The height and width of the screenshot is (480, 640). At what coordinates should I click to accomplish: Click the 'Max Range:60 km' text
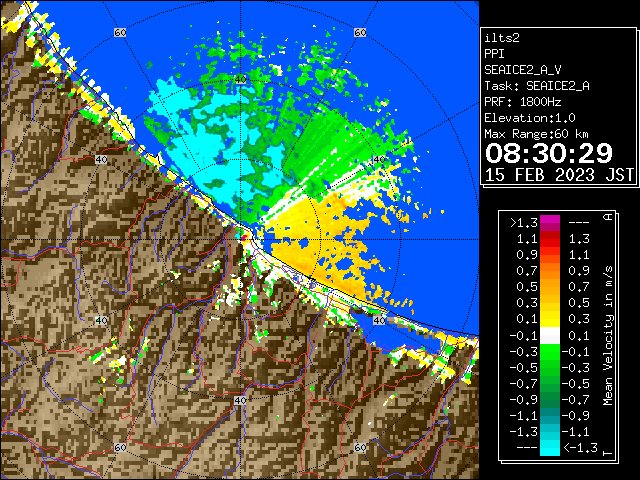[x=536, y=134]
